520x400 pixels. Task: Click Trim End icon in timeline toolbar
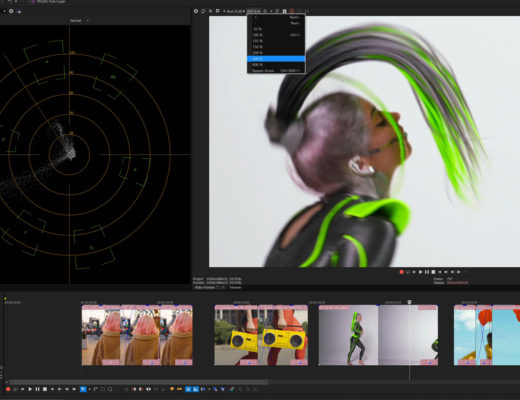(141, 389)
